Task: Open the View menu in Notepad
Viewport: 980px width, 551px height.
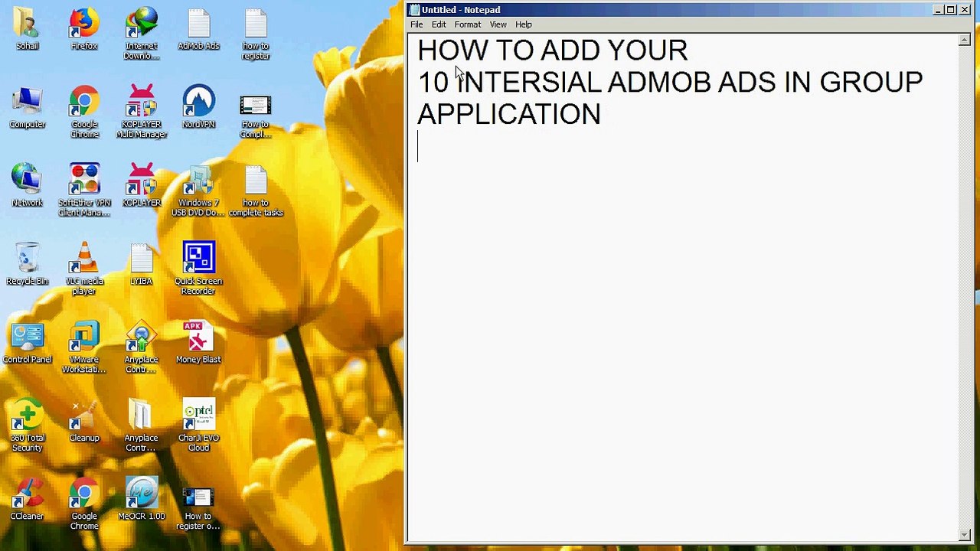Action: [498, 24]
